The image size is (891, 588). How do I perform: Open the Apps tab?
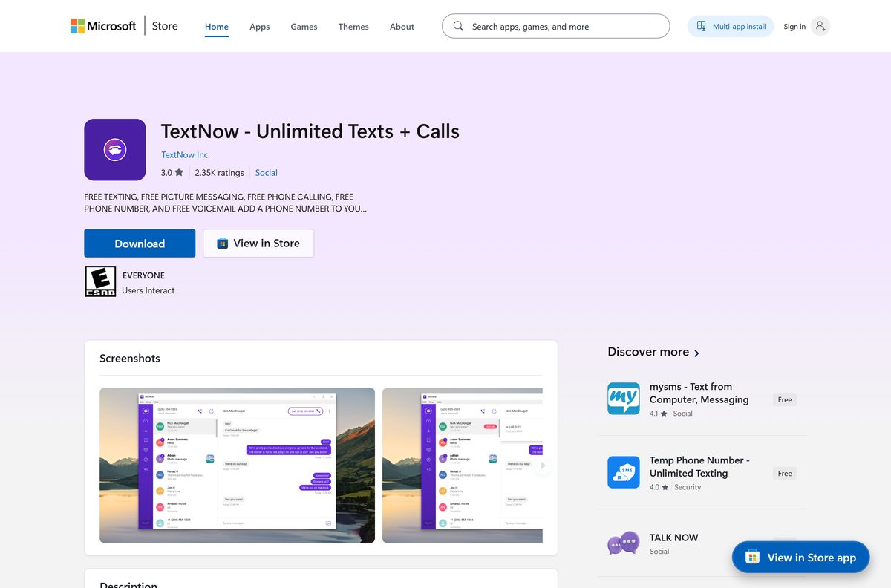(260, 27)
